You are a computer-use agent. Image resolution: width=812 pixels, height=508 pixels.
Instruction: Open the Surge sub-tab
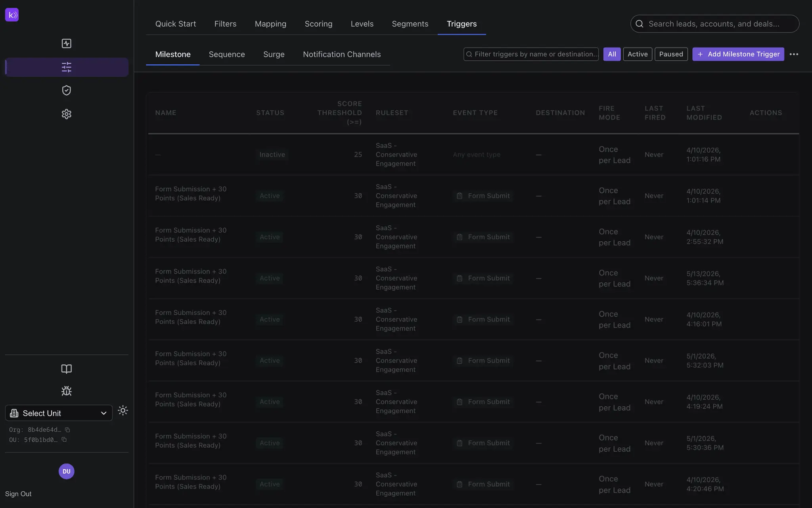[x=274, y=54]
